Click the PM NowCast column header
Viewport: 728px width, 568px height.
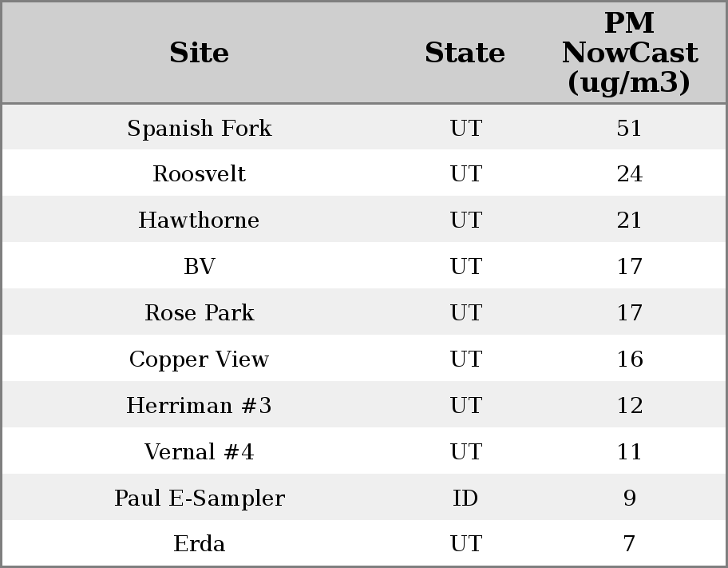click(x=629, y=53)
